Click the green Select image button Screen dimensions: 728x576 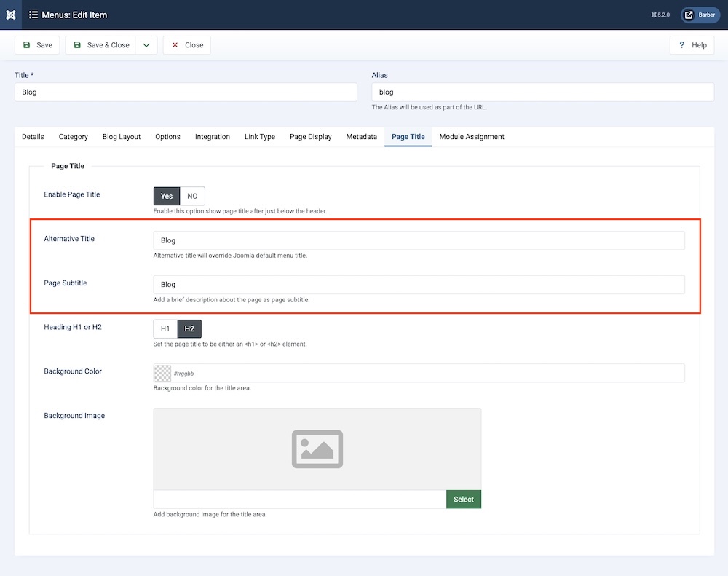[463, 500]
